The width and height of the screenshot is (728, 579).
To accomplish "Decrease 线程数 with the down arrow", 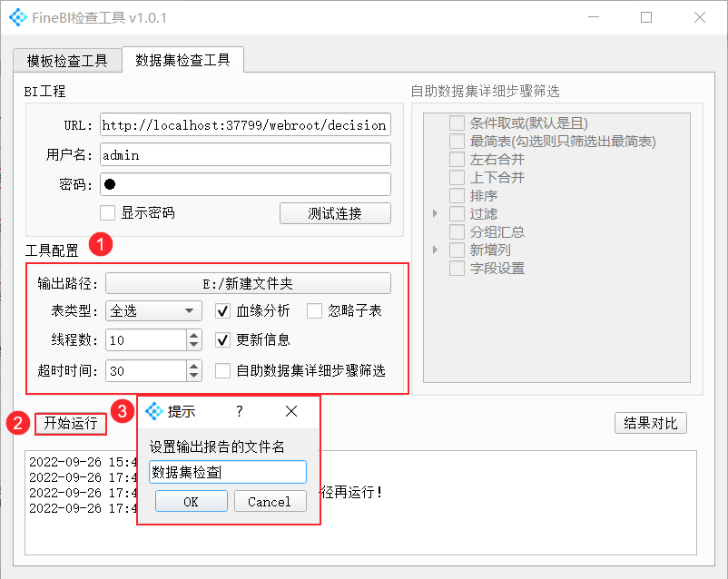I will click(x=194, y=346).
